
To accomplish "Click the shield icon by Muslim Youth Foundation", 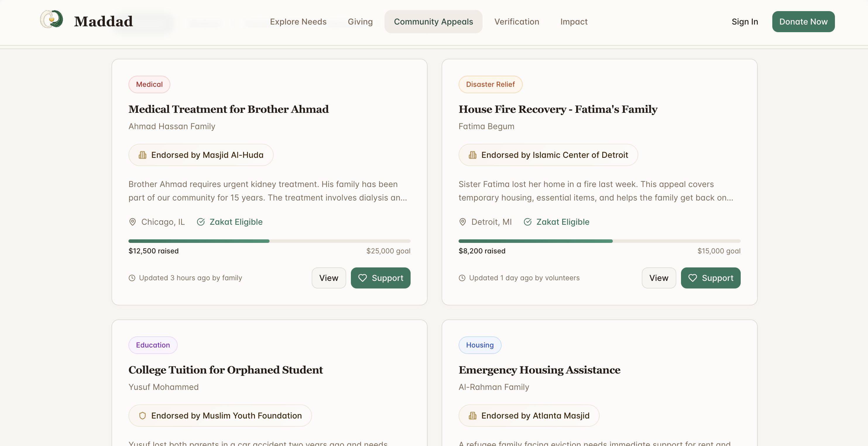I will (143, 416).
